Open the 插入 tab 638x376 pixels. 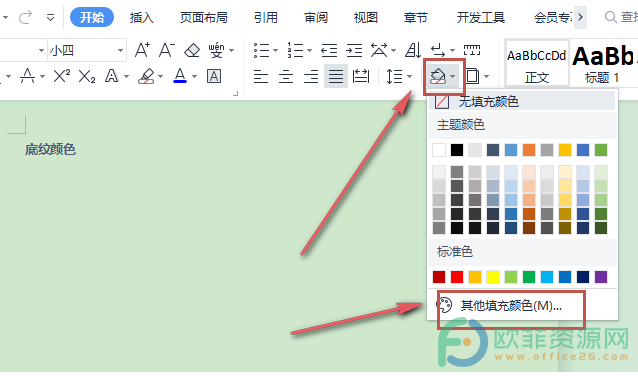coord(142,17)
